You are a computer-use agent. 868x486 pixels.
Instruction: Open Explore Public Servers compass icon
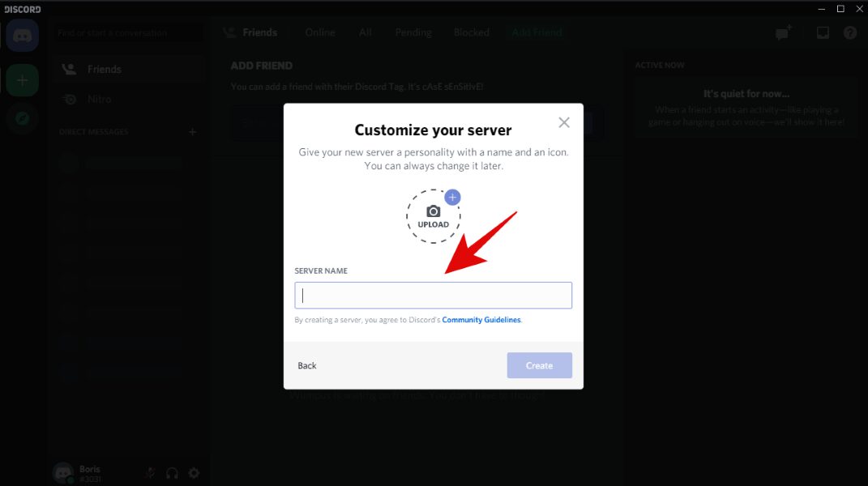tap(22, 118)
